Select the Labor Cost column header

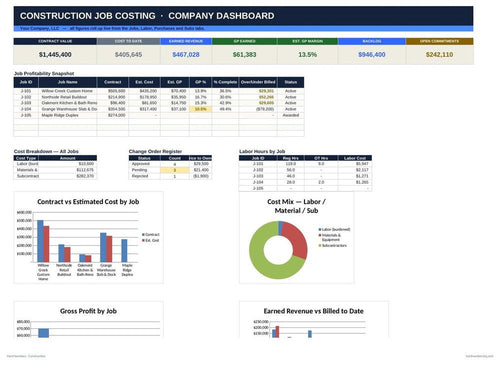tap(355, 158)
